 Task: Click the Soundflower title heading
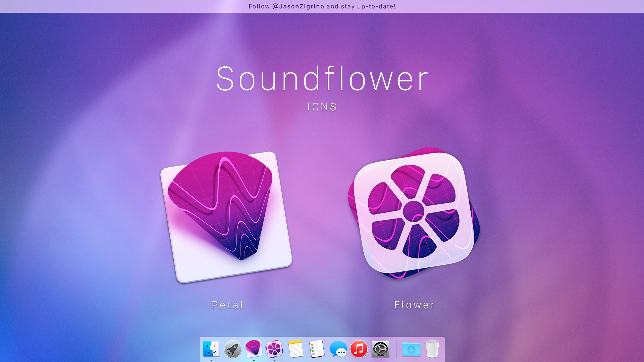coord(322,79)
